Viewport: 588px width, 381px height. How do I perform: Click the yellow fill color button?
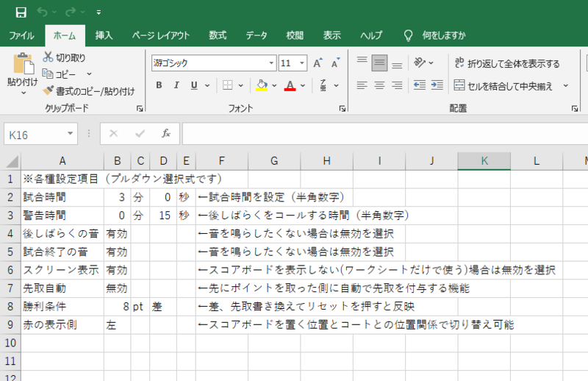[x=261, y=85]
